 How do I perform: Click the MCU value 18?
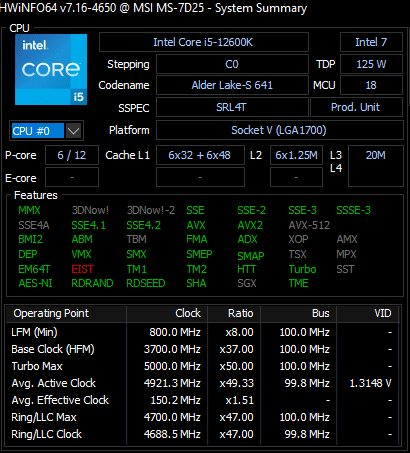(x=371, y=85)
